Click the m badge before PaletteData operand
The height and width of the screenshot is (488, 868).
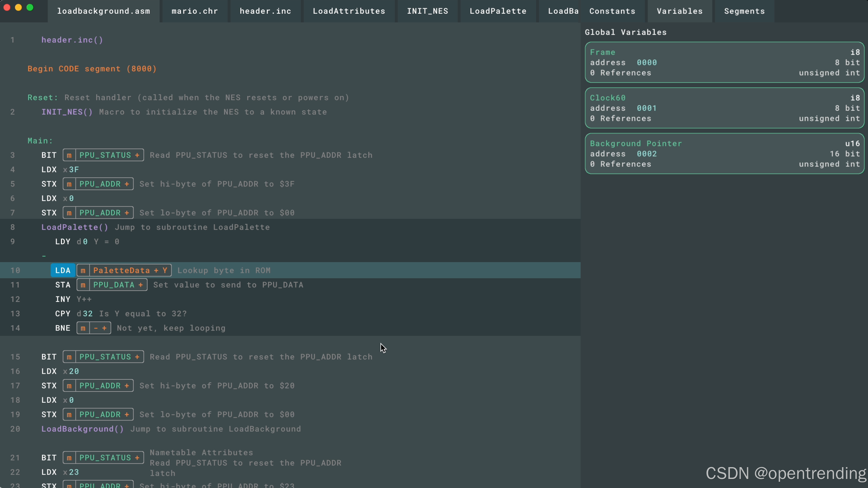tap(83, 271)
